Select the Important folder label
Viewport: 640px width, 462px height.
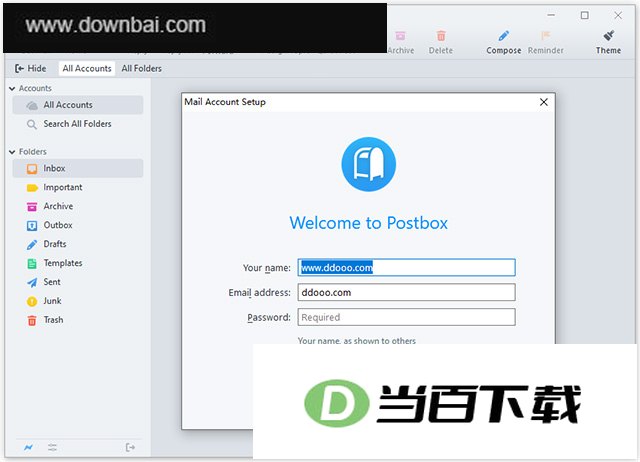(x=63, y=187)
